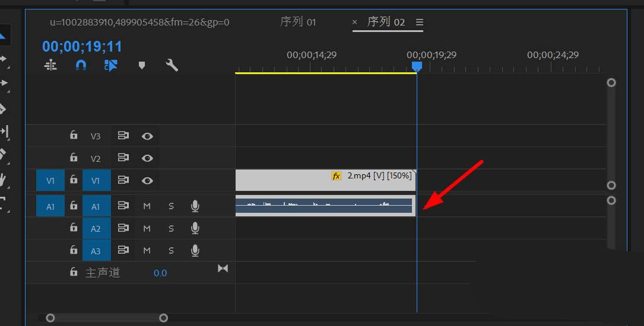Hide track V1 output eye

[147, 180]
